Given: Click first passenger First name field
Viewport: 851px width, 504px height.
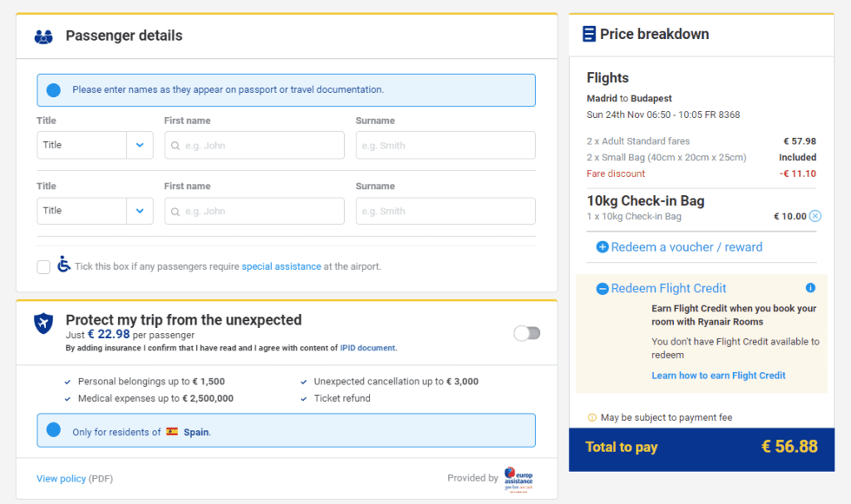Looking at the screenshot, I should click(x=254, y=144).
